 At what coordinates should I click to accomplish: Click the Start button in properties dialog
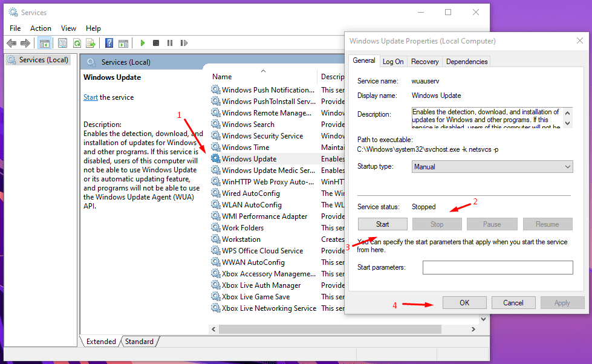pos(382,224)
